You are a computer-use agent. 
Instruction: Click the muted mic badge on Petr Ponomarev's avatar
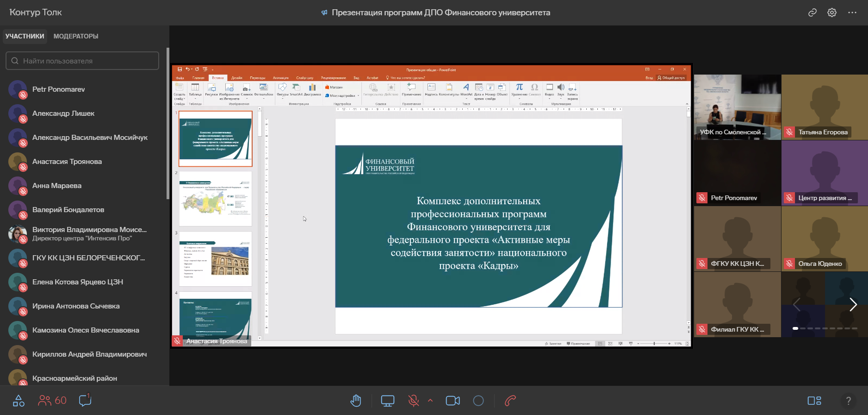pyautogui.click(x=23, y=95)
